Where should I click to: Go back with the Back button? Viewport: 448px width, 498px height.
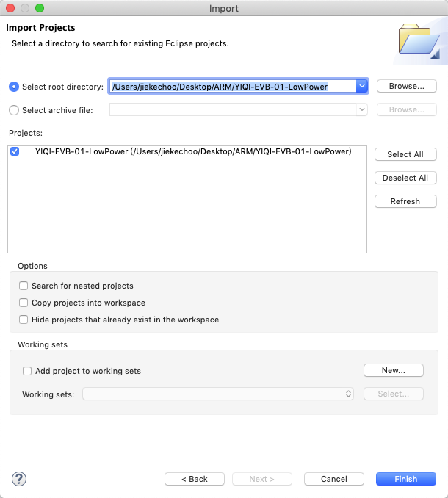click(x=195, y=479)
